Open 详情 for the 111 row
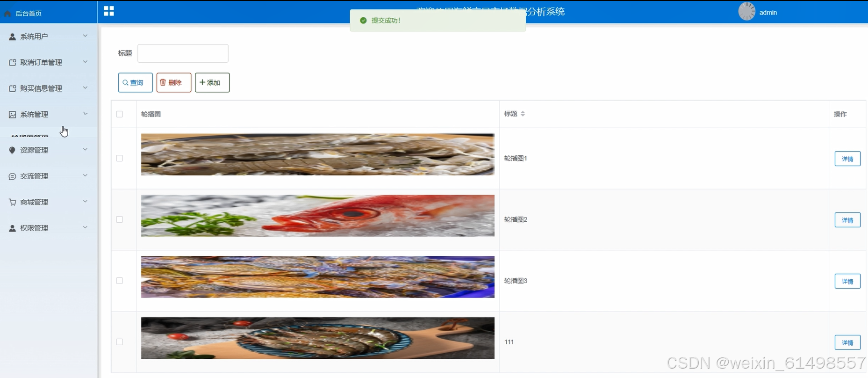This screenshot has width=868, height=378. (847, 342)
